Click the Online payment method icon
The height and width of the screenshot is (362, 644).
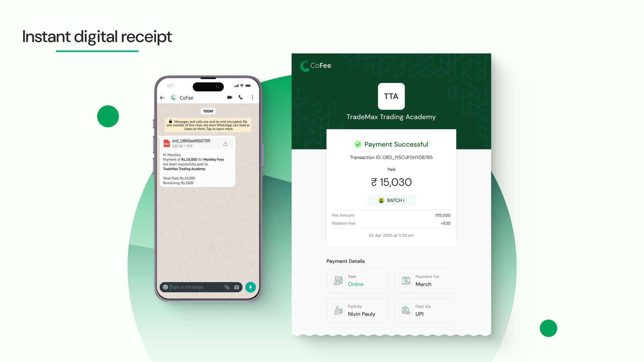[339, 281]
